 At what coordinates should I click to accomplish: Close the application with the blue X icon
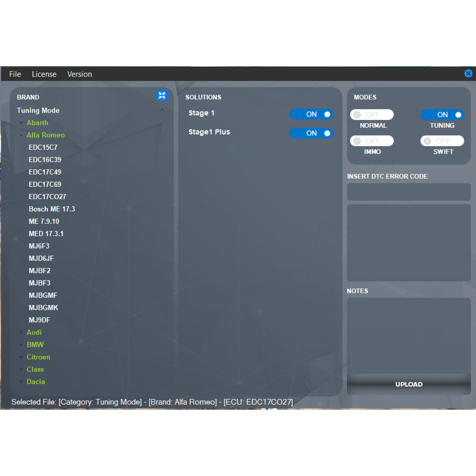tap(468, 73)
